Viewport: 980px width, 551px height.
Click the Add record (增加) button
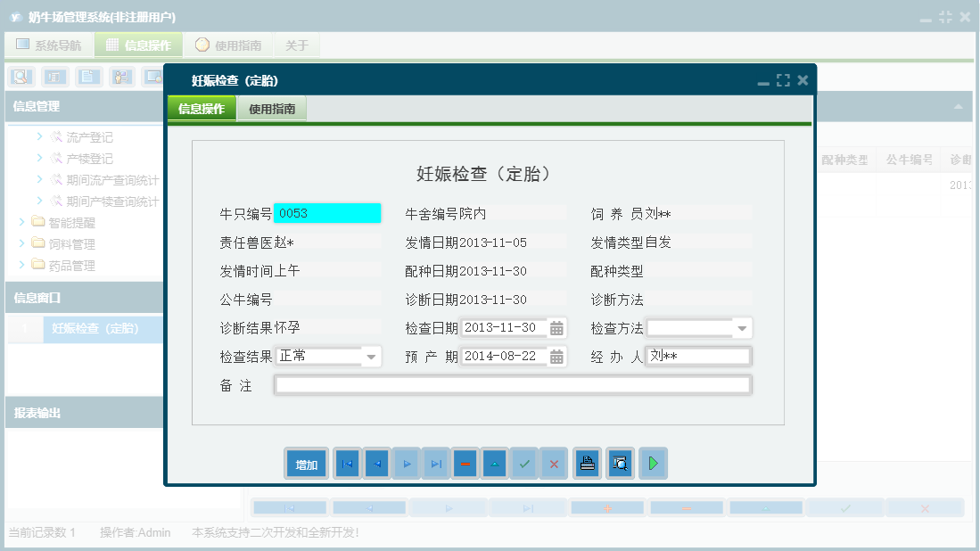pyautogui.click(x=306, y=463)
